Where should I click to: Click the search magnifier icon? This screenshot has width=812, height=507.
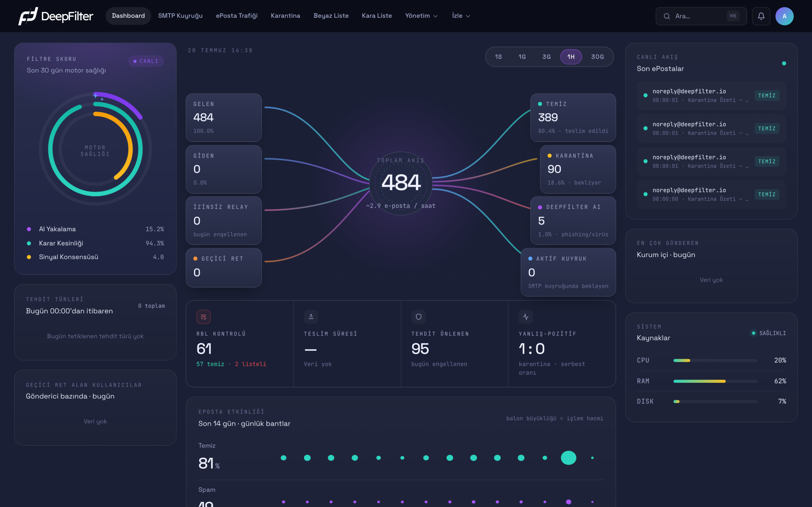click(x=667, y=16)
